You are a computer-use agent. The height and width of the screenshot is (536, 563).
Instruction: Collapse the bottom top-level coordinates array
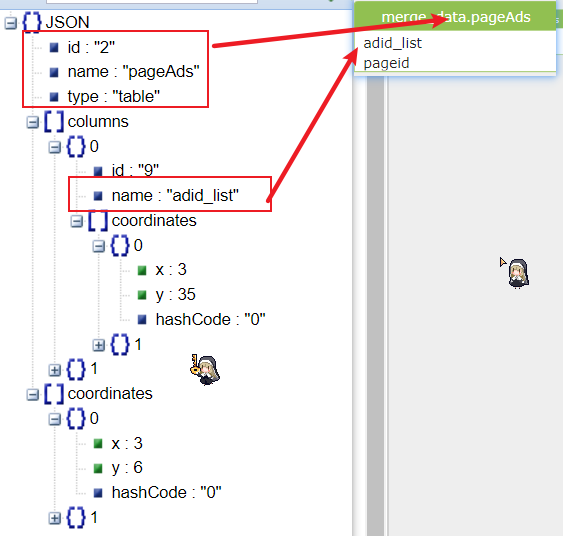point(33,395)
